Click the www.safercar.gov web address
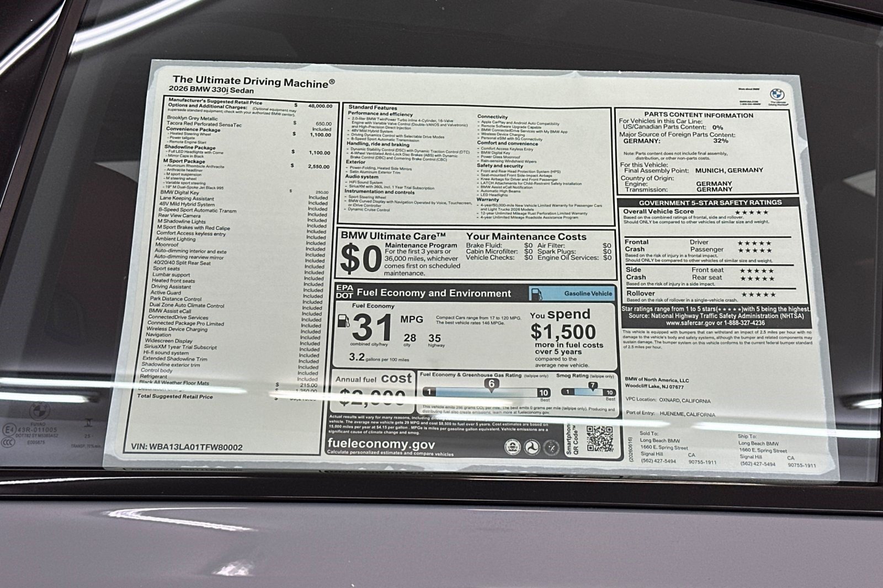This screenshot has height=588, width=883. (690, 323)
